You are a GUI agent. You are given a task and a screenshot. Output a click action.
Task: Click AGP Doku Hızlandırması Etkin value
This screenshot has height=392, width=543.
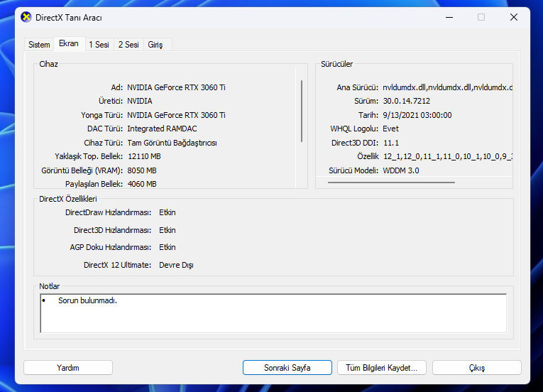click(168, 247)
